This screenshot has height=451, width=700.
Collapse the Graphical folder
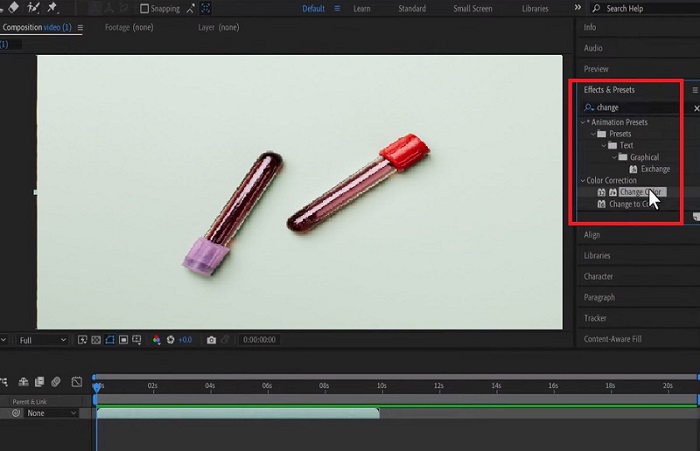coord(614,157)
